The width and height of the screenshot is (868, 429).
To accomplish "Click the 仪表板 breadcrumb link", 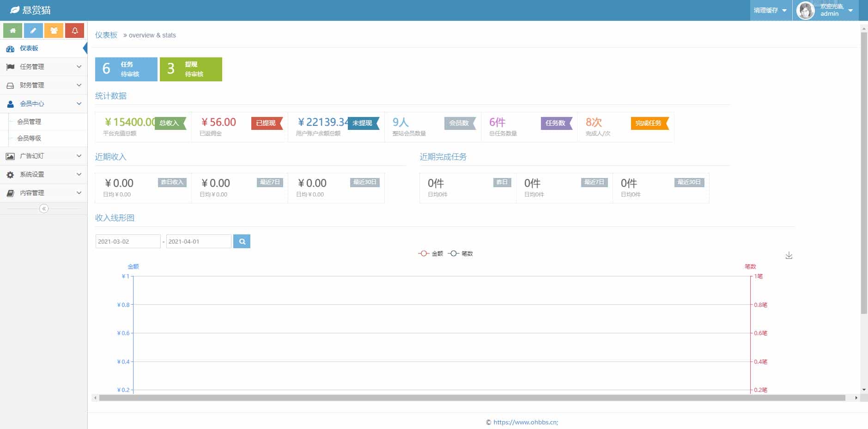I will 106,35.
